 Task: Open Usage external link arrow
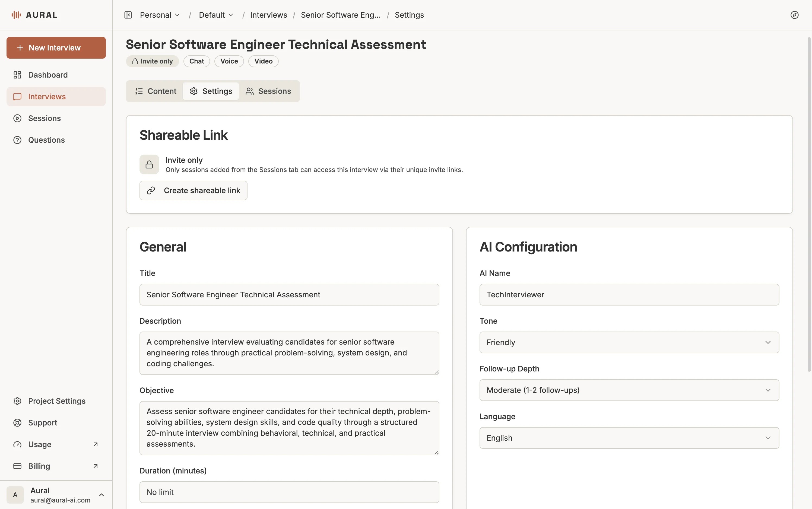click(96, 444)
